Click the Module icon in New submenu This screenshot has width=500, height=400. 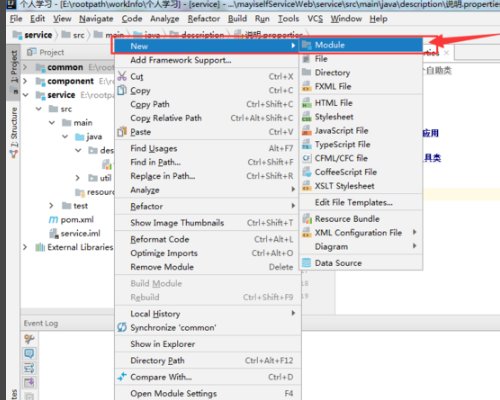point(306,45)
